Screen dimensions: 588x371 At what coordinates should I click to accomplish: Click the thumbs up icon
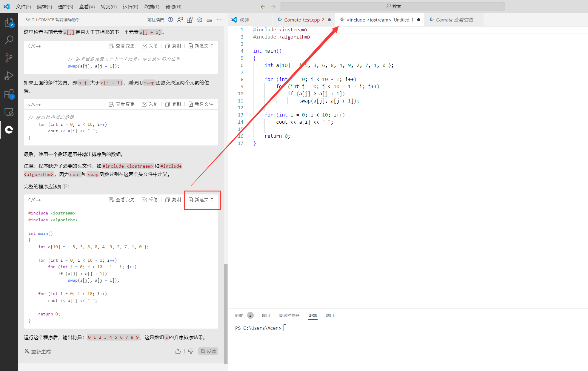178,351
